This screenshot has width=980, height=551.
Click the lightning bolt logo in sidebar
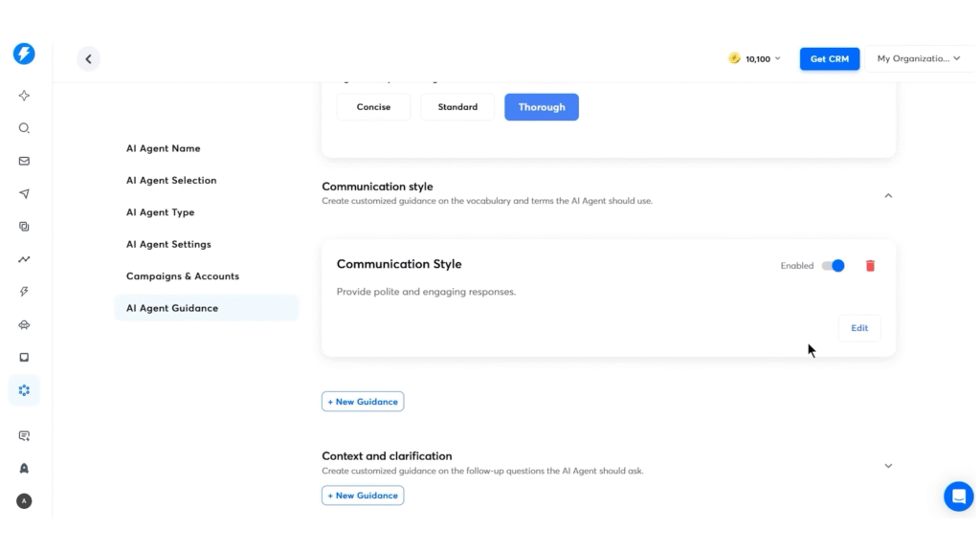(x=24, y=54)
